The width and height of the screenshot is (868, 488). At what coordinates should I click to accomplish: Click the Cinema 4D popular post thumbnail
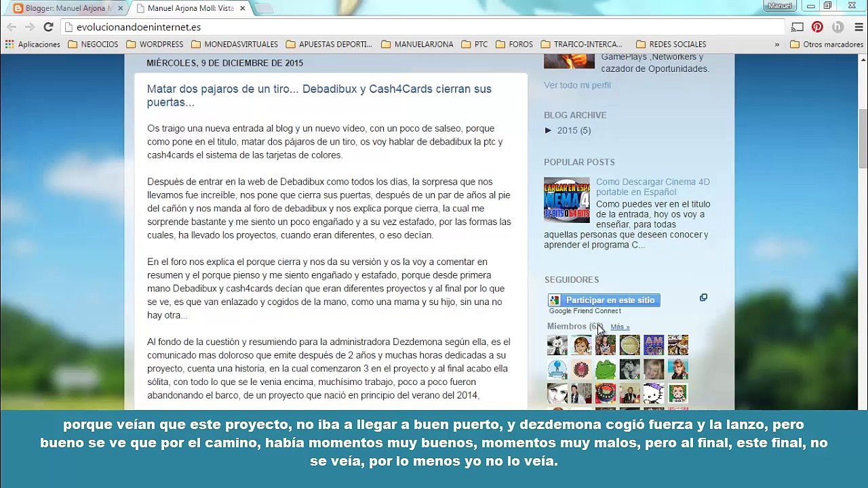(567, 200)
